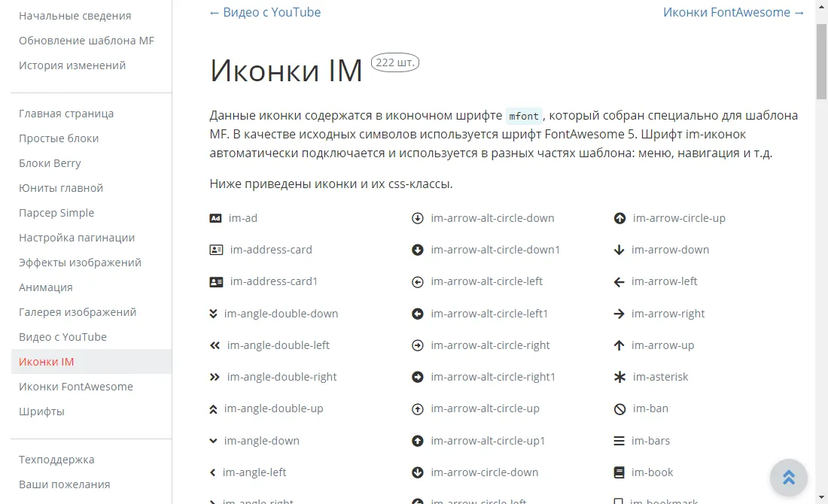Screen dimensions: 828x504
Task: Select the im-angle-double-left icon
Action: point(214,345)
